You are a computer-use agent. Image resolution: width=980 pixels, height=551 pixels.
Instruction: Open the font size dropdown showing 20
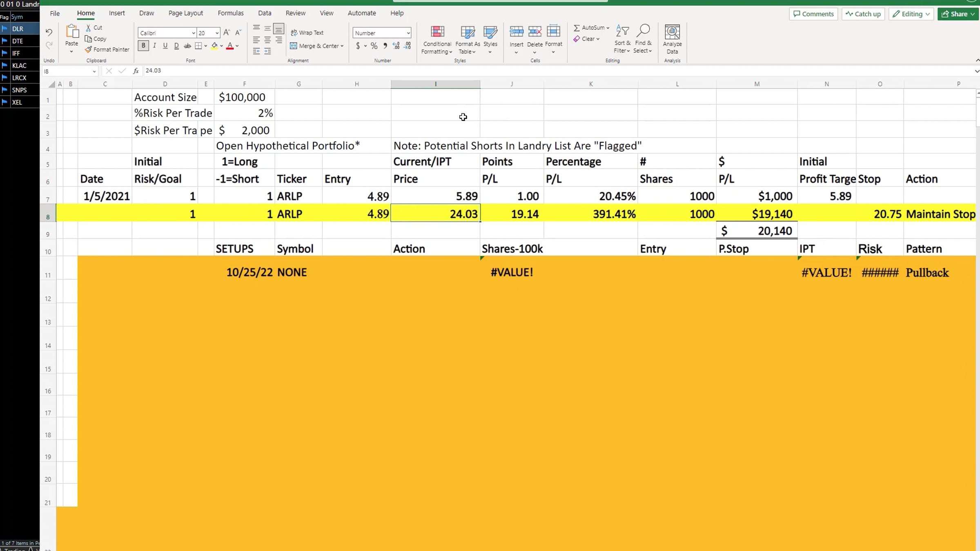click(217, 33)
